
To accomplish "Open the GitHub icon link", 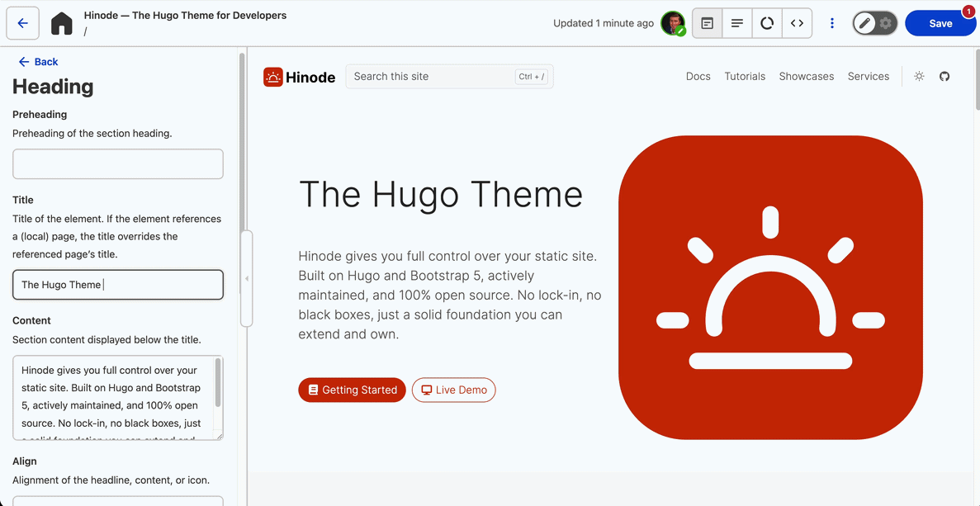I will pos(944,76).
